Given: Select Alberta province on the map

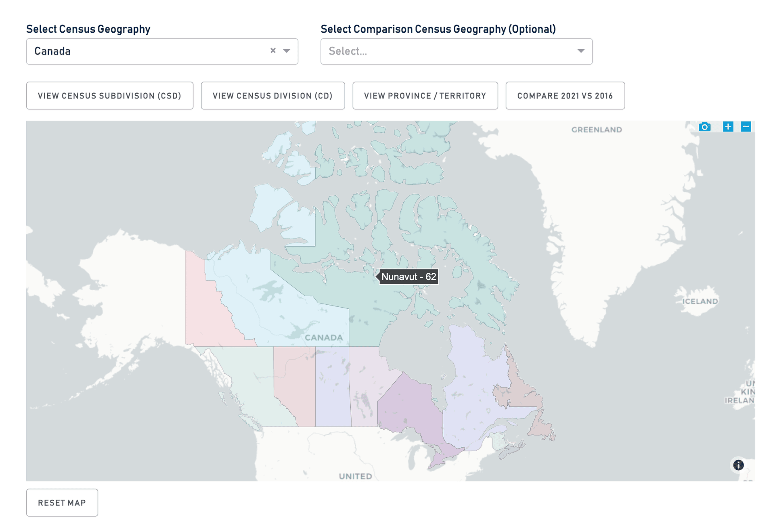Looking at the screenshot, I should (x=295, y=383).
